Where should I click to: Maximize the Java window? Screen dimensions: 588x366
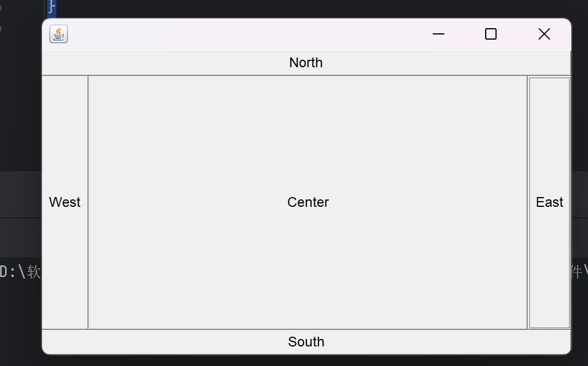click(x=491, y=34)
